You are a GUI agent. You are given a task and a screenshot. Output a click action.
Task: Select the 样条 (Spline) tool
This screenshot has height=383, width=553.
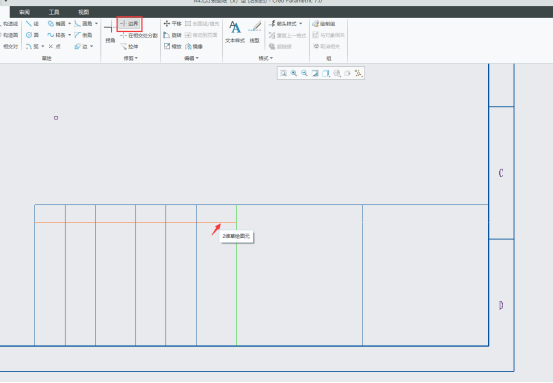coord(57,35)
